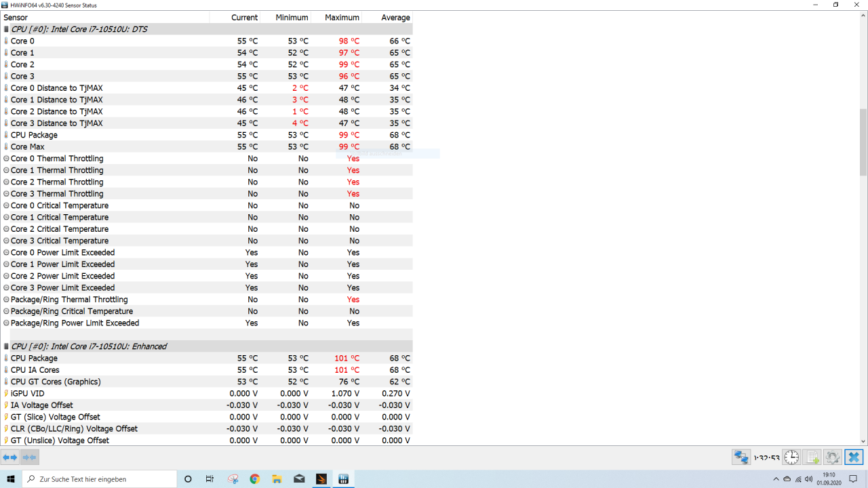Select Package/Ring Thermal Throttling row
This screenshot has height=488, width=868.
(206, 300)
